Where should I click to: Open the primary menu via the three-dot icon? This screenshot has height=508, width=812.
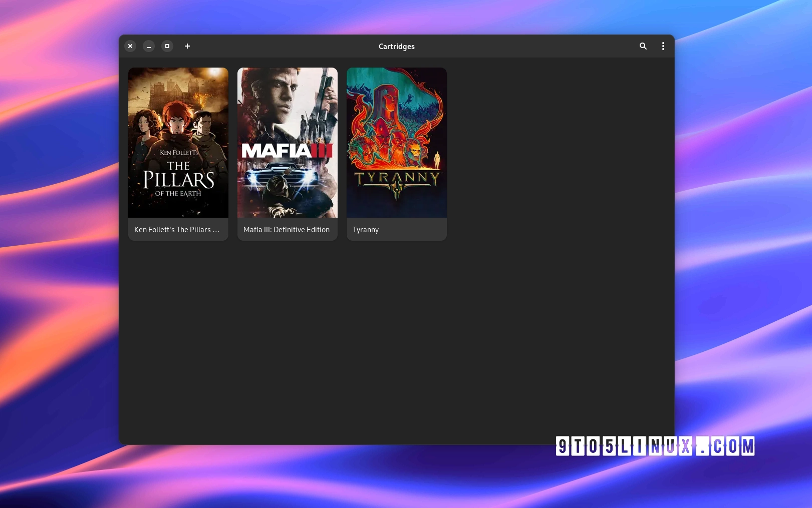663,46
